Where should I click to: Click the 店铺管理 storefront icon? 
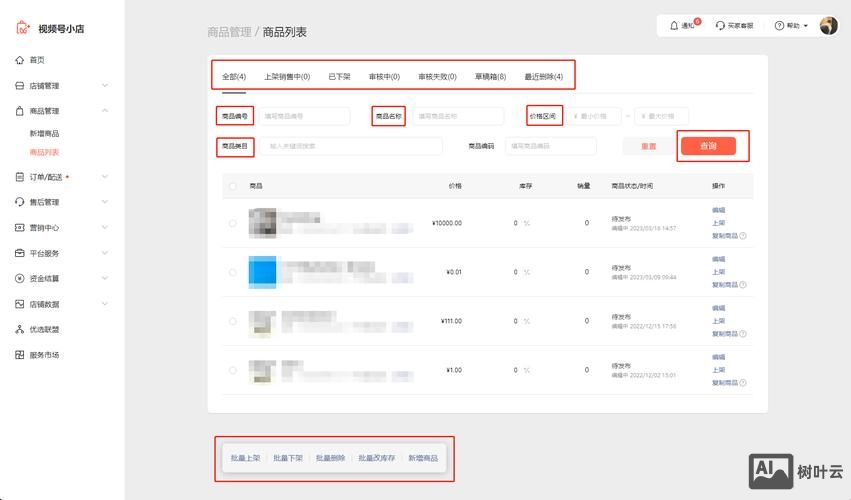pyautogui.click(x=20, y=85)
